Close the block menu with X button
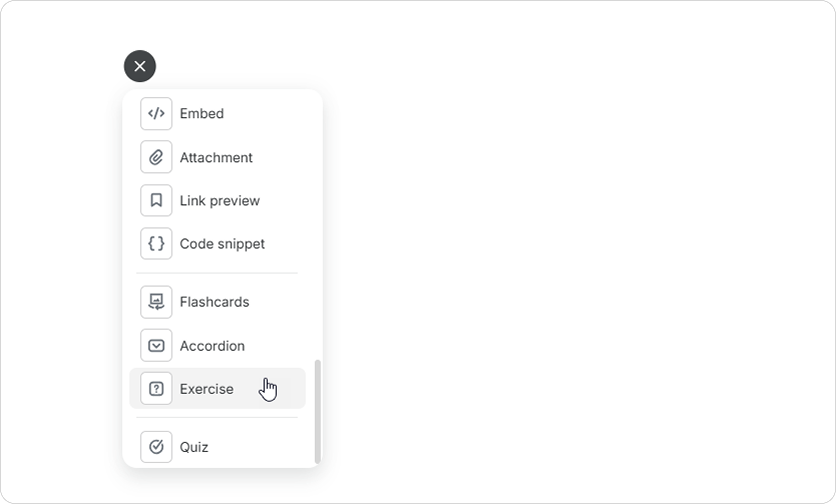The width and height of the screenshot is (836, 504). (140, 66)
